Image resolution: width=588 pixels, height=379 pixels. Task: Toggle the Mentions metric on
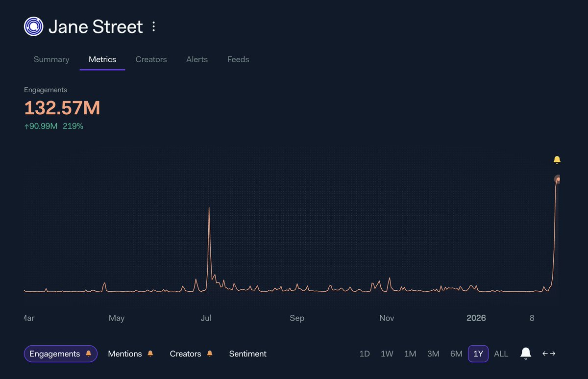point(125,354)
